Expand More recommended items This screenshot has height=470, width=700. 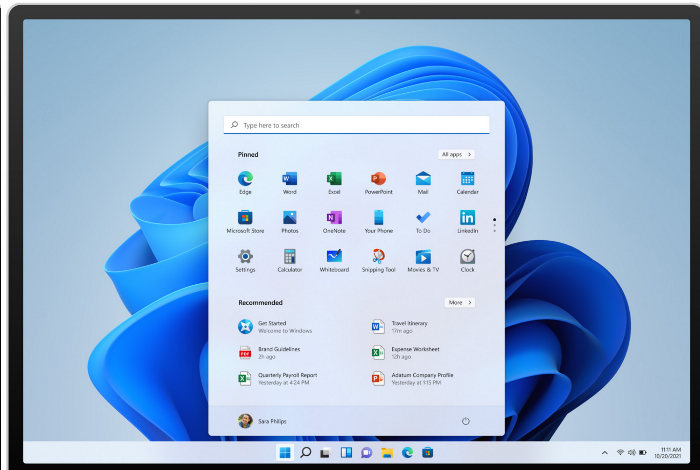(x=460, y=303)
